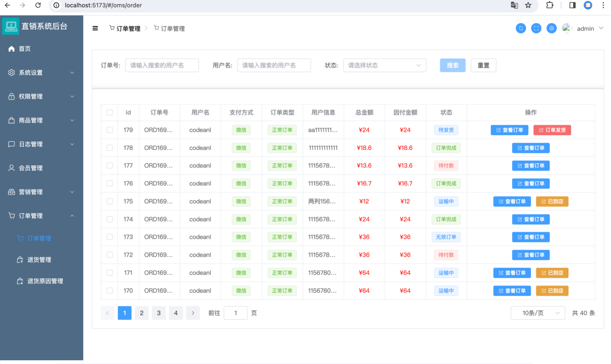Click the blue refresh circle icon
Viewport: 611px width, 364px height.
pos(521,29)
